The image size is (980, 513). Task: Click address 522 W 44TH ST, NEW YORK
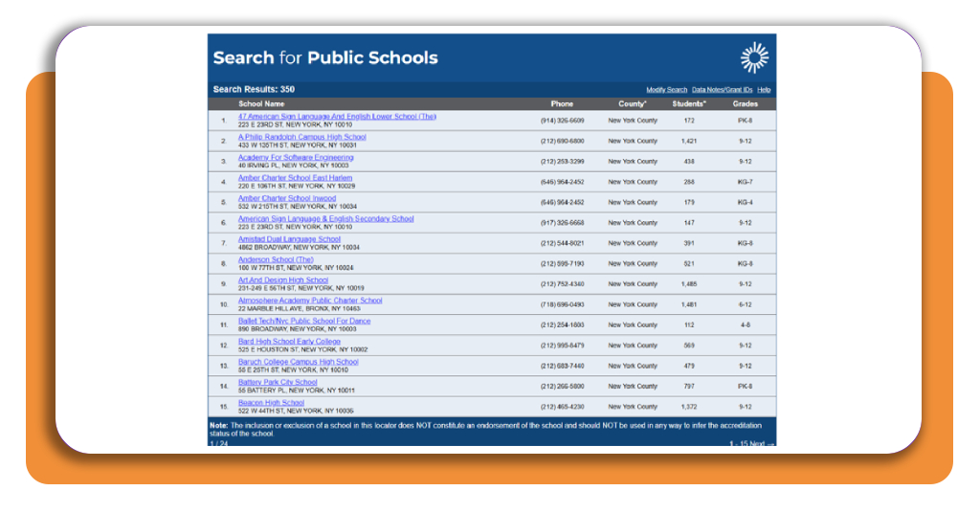pos(296,412)
